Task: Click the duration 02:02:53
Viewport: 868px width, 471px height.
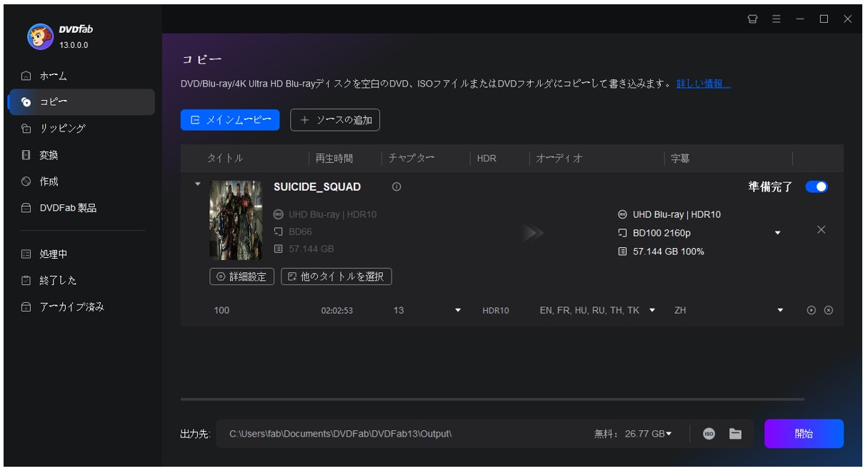Action: pos(337,311)
